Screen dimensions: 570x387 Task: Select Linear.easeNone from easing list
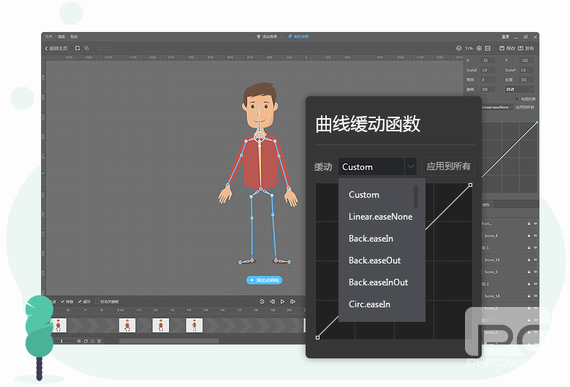pos(380,217)
